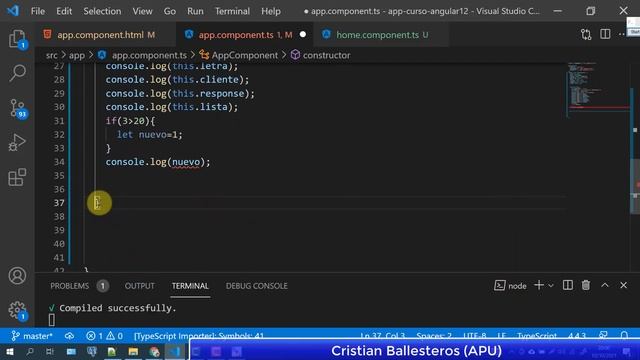Switch to the DEBUG CONSOLE panel tab

point(257,286)
